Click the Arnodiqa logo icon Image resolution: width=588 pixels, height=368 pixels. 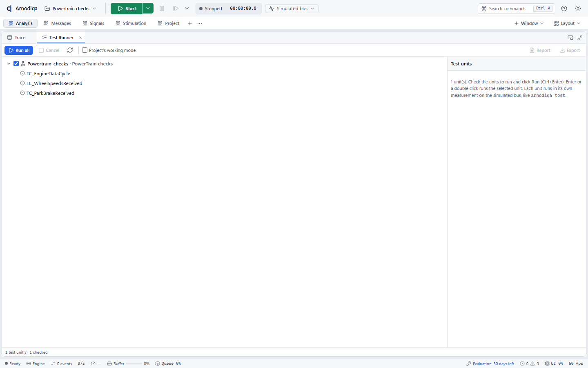tap(9, 9)
